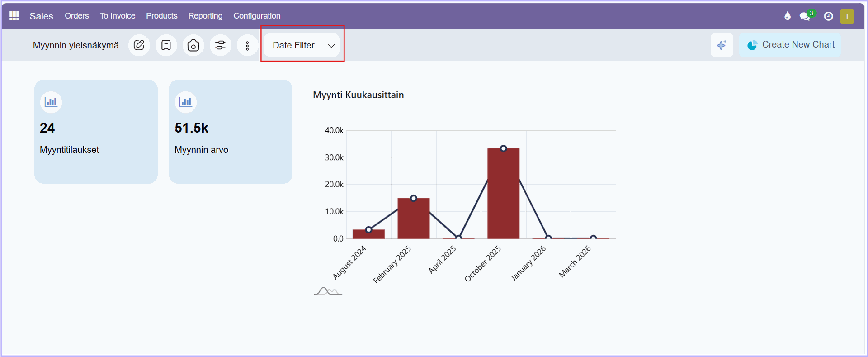Expand the Date Filter dropdown
This screenshot has width=868, height=357.
tap(302, 45)
